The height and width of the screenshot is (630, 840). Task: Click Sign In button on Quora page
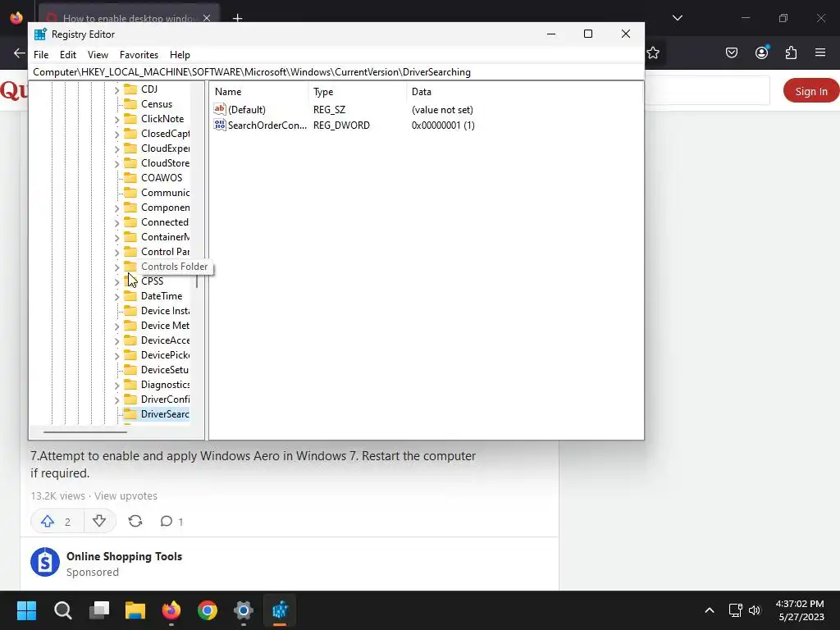pos(810,91)
